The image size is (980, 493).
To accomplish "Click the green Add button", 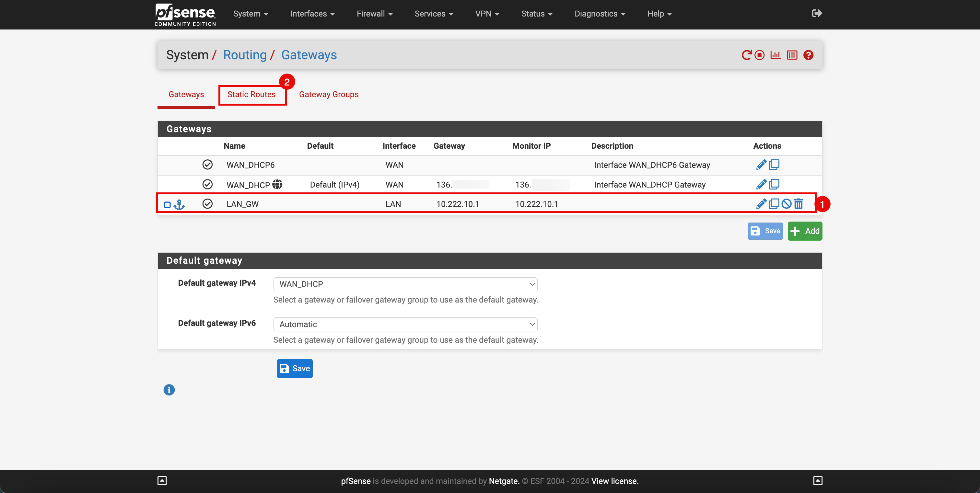I will point(806,230).
